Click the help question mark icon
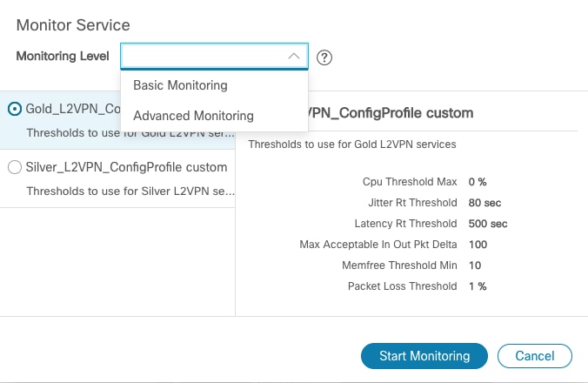This screenshot has height=383, width=588. tap(324, 57)
